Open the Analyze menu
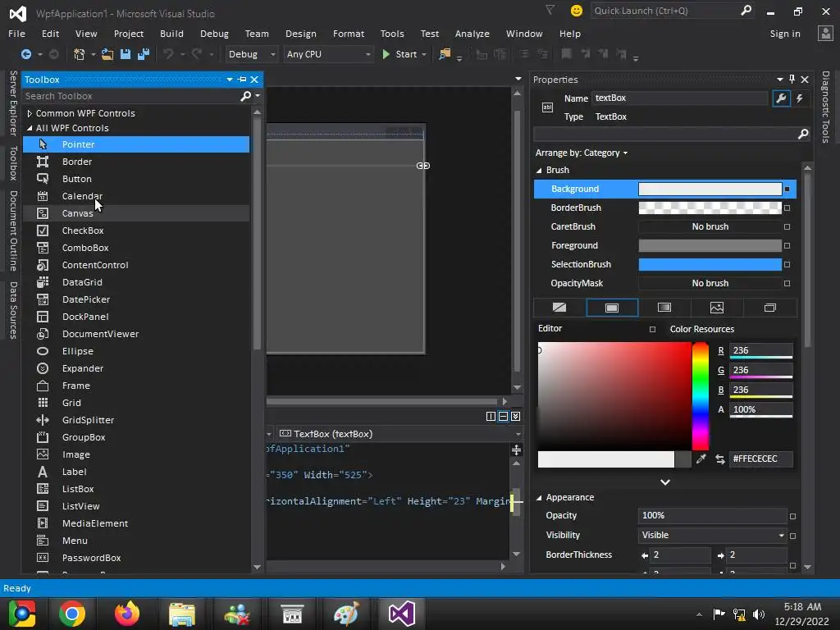The width and height of the screenshot is (840, 630). click(x=472, y=34)
